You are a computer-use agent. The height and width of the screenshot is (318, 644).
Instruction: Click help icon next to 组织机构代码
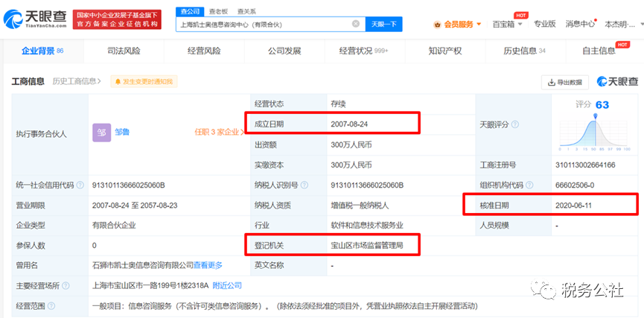pos(530,185)
